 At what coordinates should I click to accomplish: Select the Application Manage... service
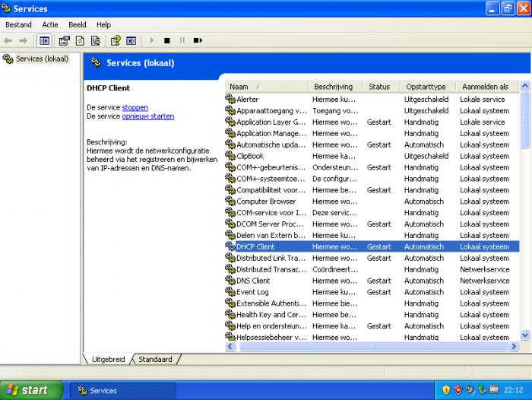click(372, 133)
